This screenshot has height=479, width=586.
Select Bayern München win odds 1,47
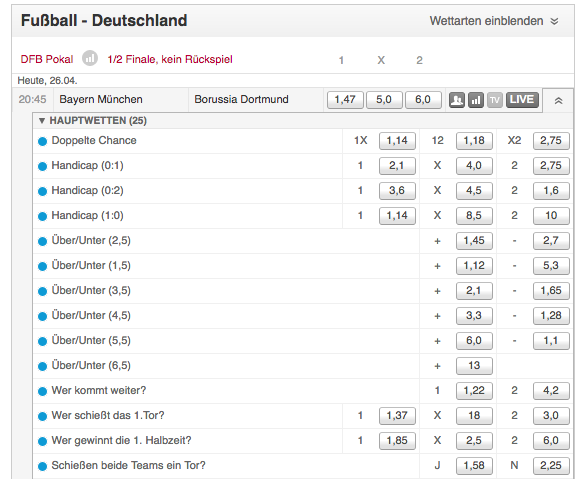(345, 100)
